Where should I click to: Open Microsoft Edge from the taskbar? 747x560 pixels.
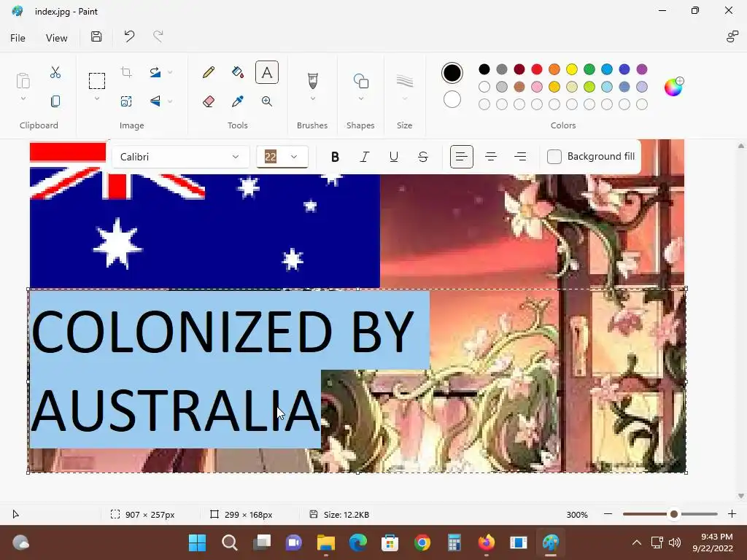click(357, 542)
